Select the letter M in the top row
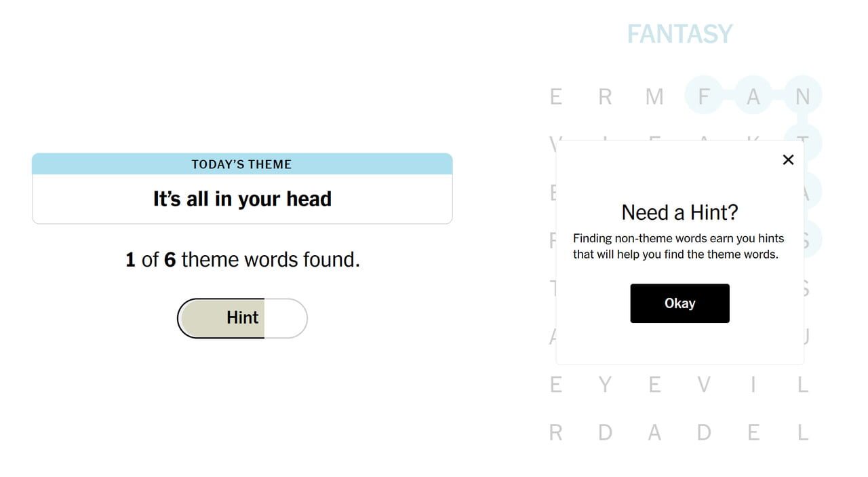 (654, 96)
